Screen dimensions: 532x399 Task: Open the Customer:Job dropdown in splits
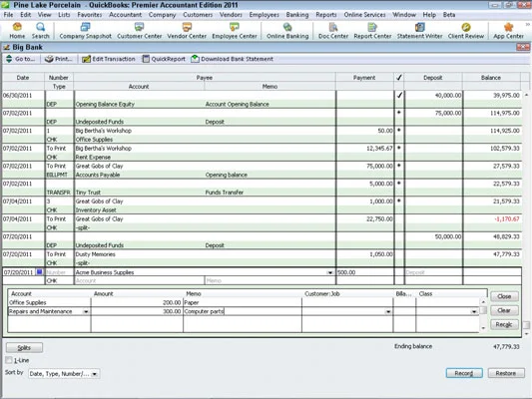tap(388, 311)
